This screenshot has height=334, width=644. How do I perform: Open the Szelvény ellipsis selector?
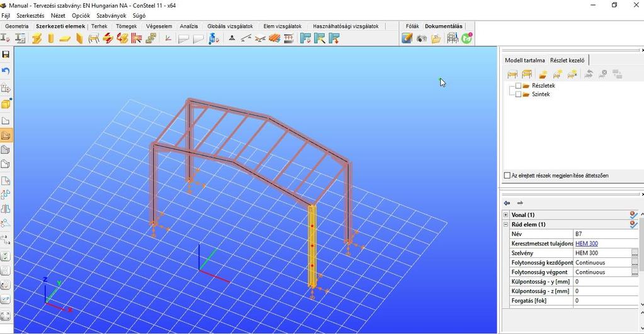click(x=635, y=253)
